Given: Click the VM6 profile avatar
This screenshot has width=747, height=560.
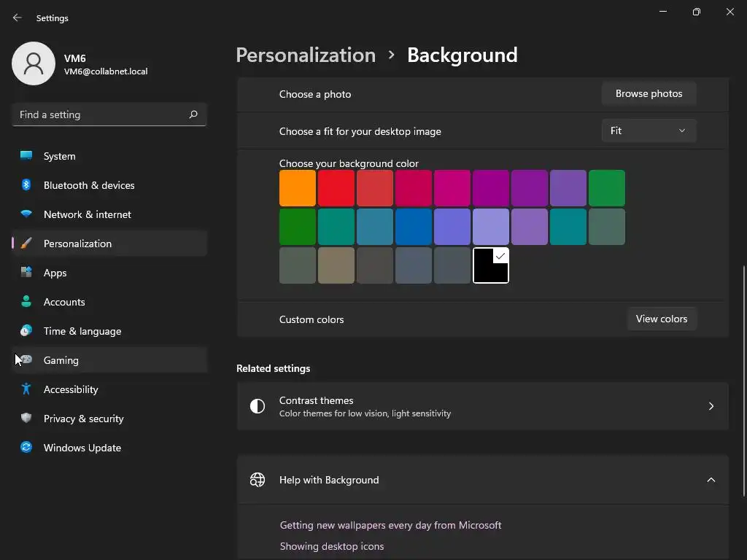Looking at the screenshot, I should pos(34,63).
